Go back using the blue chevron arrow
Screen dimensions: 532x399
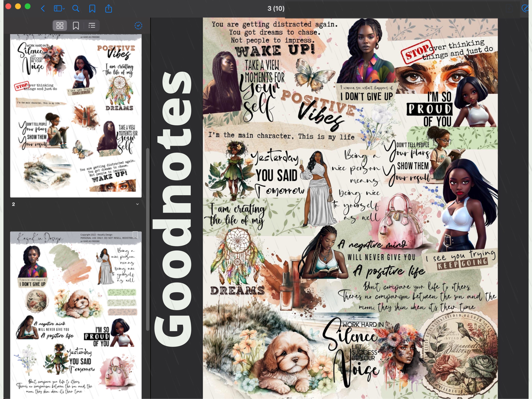pyautogui.click(x=43, y=9)
